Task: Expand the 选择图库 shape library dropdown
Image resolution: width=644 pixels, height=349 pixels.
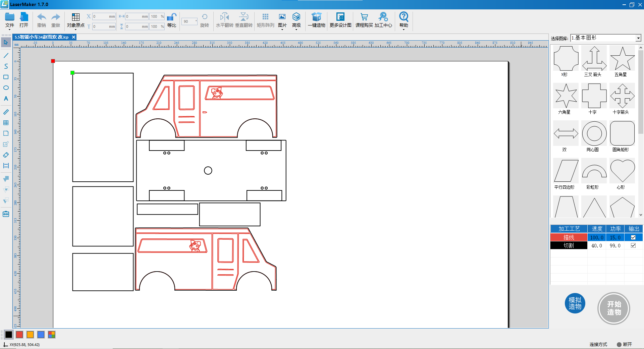Action: click(x=638, y=38)
